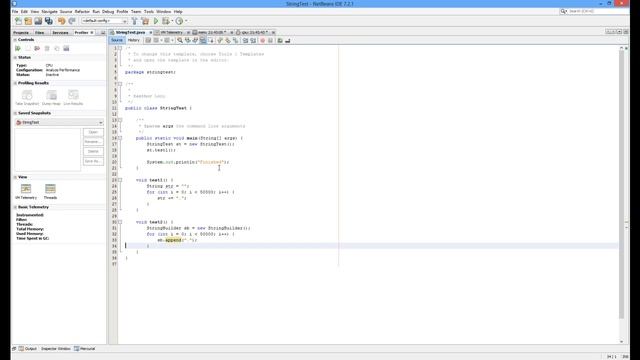Click the Delete button beside snapshots list
640x360 pixels.
93,151
